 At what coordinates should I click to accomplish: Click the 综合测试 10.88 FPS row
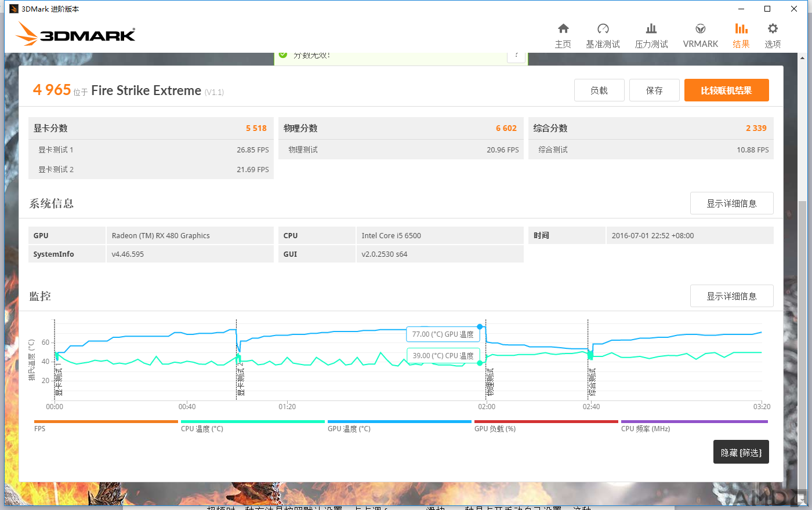tap(651, 150)
